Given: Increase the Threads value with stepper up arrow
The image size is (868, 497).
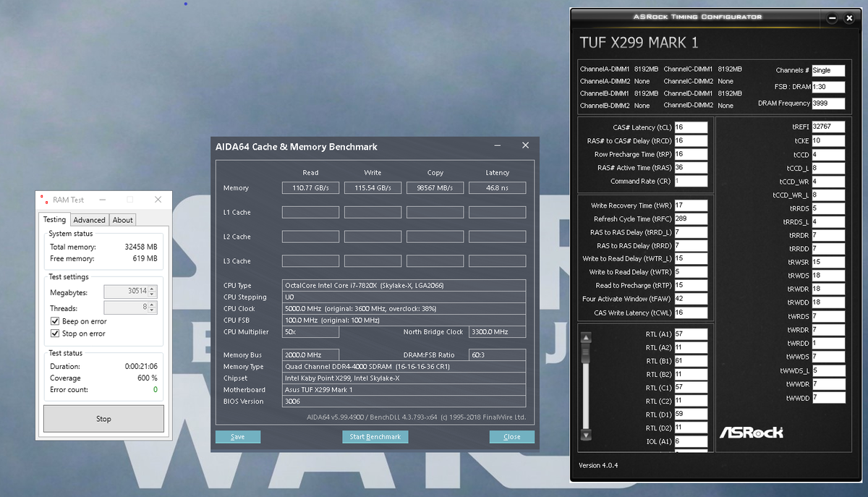Looking at the screenshot, I should click(x=152, y=305).
